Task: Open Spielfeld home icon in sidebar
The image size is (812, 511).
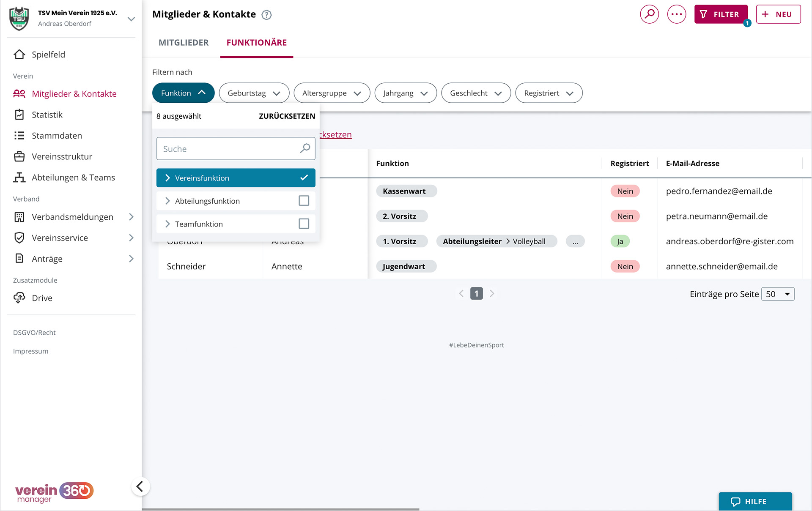Action: point(19,55)
